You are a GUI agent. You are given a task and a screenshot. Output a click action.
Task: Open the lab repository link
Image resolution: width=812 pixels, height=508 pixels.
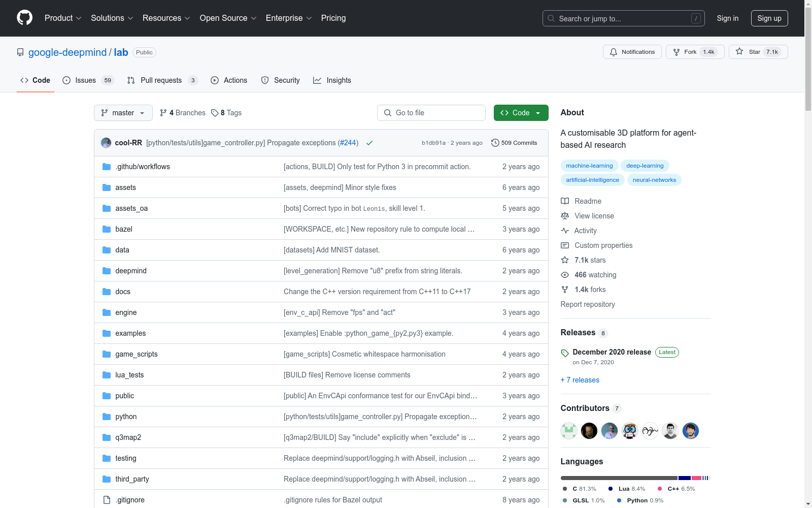pyautogui.click(x=121, y=52)
